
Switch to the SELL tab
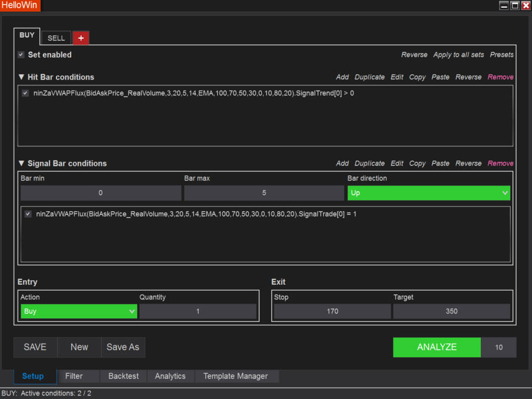56,38
